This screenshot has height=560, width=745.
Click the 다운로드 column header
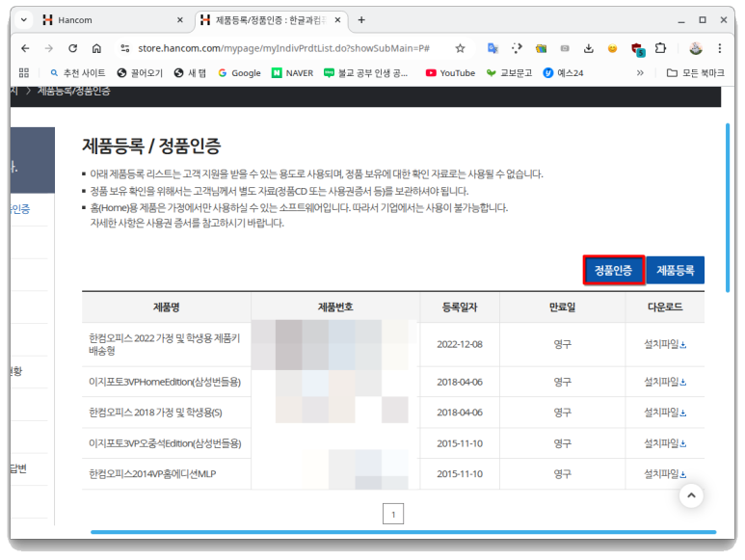(x=665, y=307)
